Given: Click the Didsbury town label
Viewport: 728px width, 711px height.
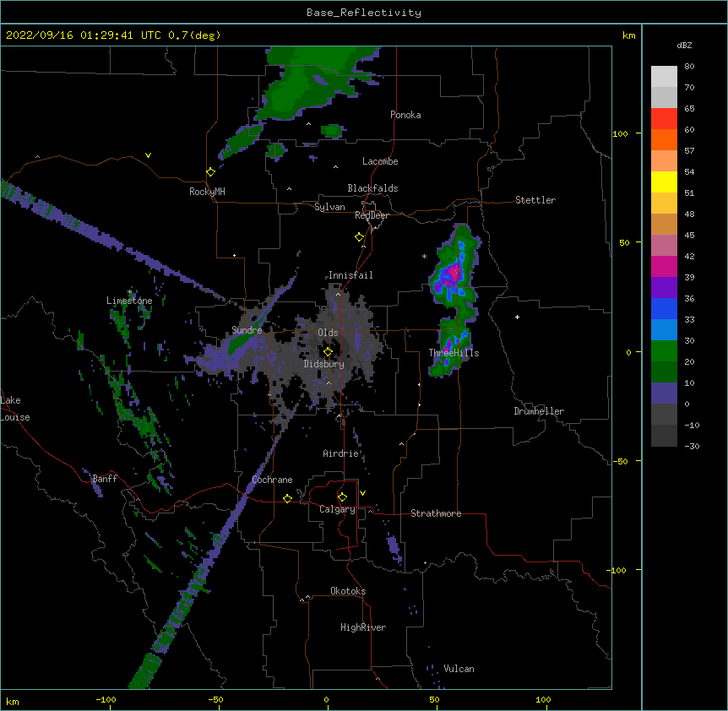Looking at the screenshot, I should 323,364.
